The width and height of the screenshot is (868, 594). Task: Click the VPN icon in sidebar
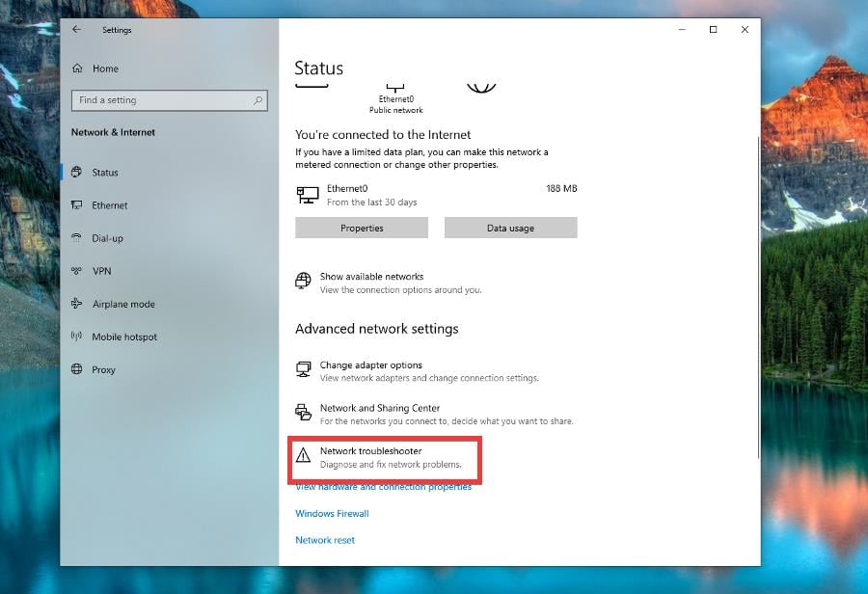click(x=76, y=271)
